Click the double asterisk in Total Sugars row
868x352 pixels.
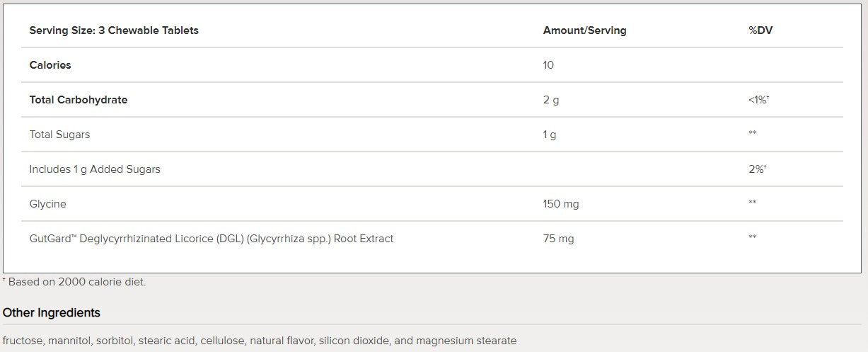pyautogui.click(x=753, y=134)
